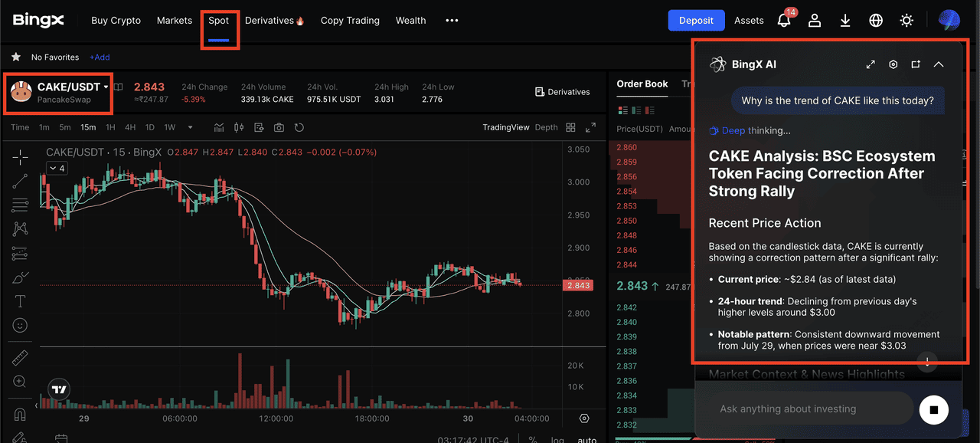Open the language globe icon
The image size is (980, 443).
point(876,21)
